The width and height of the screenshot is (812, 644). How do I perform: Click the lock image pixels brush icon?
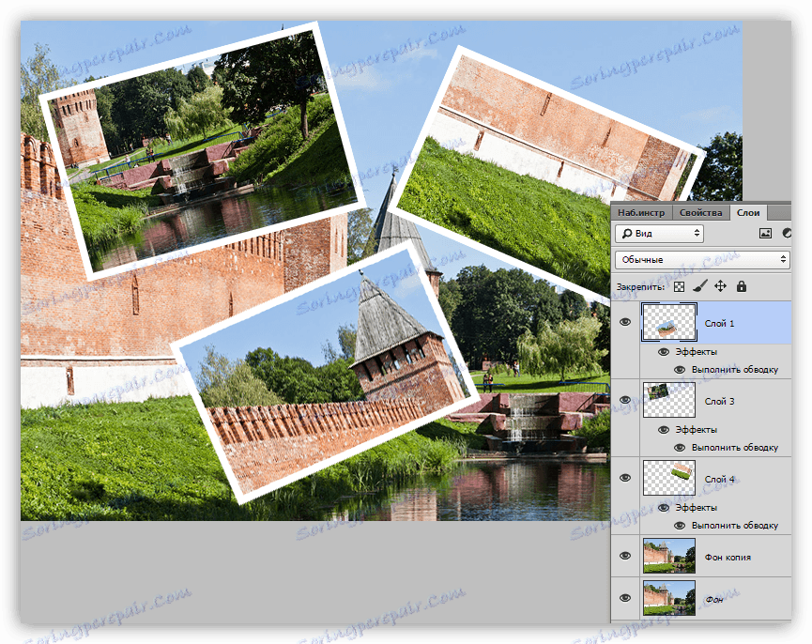(699, 286)
